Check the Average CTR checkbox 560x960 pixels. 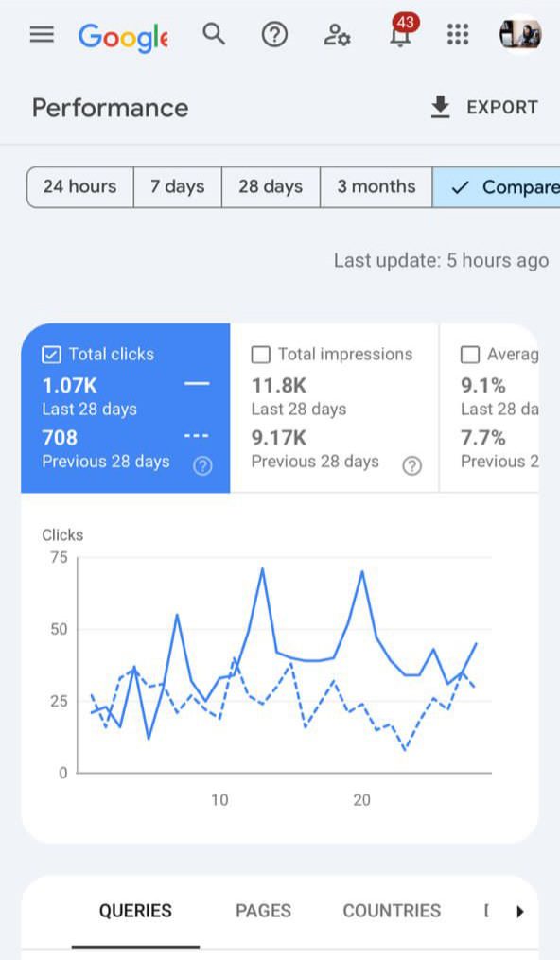(x=470, y=355)
